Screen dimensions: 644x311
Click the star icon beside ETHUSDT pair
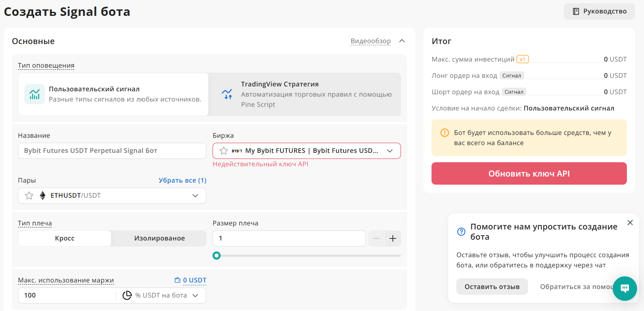pos(29,196)
